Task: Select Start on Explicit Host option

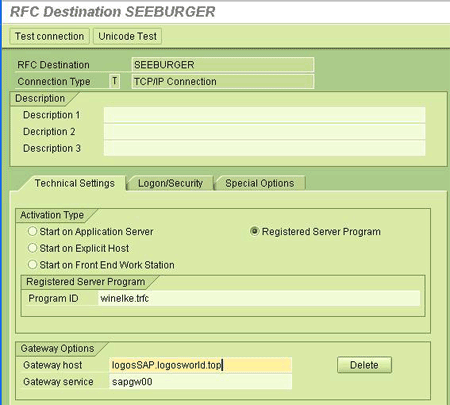Action: [x=32, y=248]
